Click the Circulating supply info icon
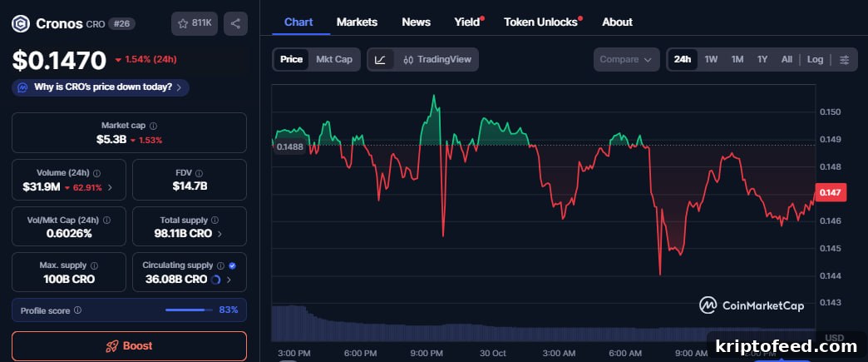This screenshot has height=362, width=868. 220,265
